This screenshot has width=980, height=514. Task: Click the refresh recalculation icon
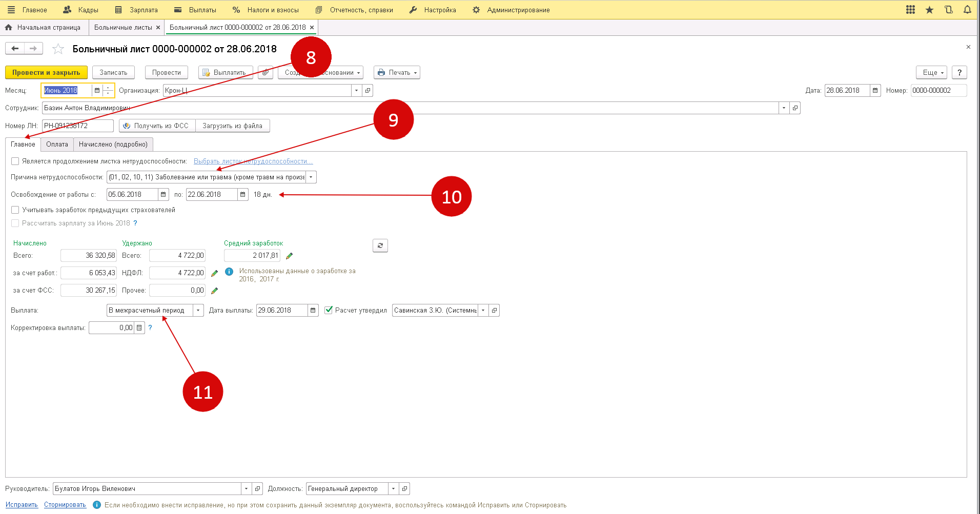pos(380,245)
